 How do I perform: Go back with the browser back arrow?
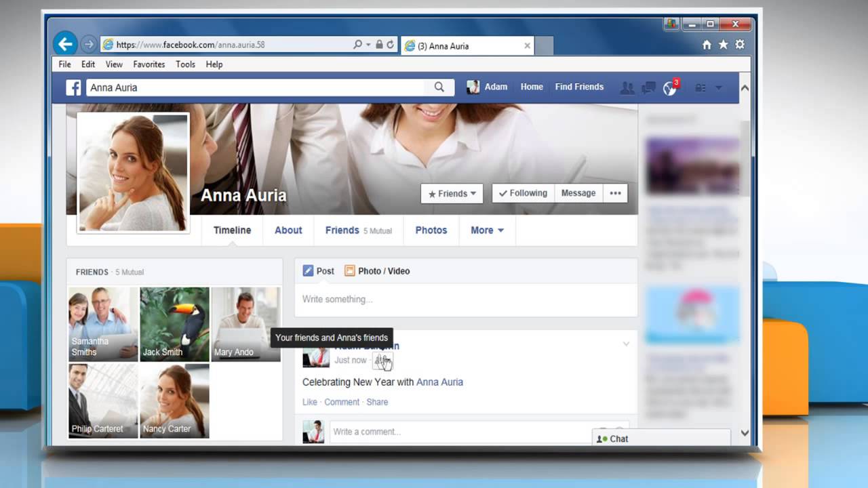point(65,44)
